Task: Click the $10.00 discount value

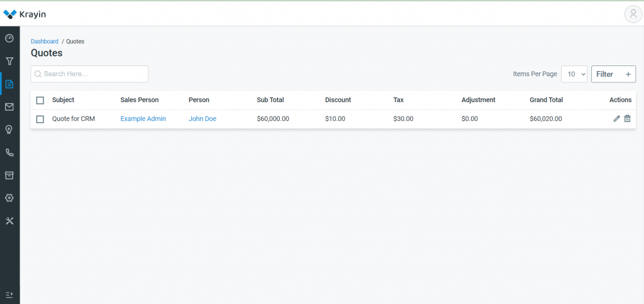Action: (335, 119)
